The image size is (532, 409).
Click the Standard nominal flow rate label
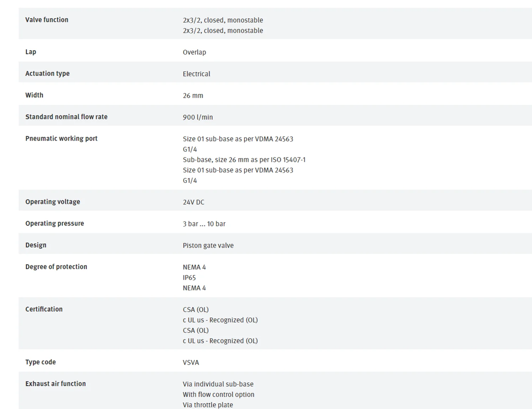66,117
